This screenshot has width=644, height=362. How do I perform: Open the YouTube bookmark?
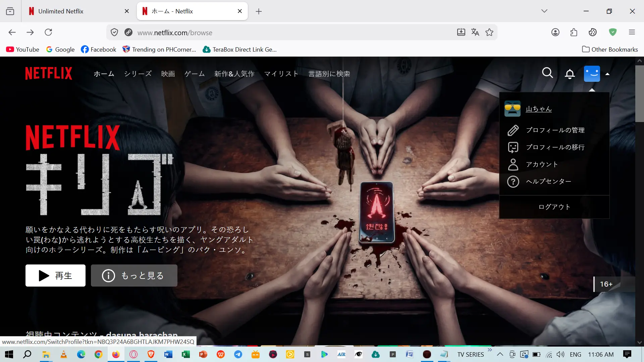coord(22,50)
